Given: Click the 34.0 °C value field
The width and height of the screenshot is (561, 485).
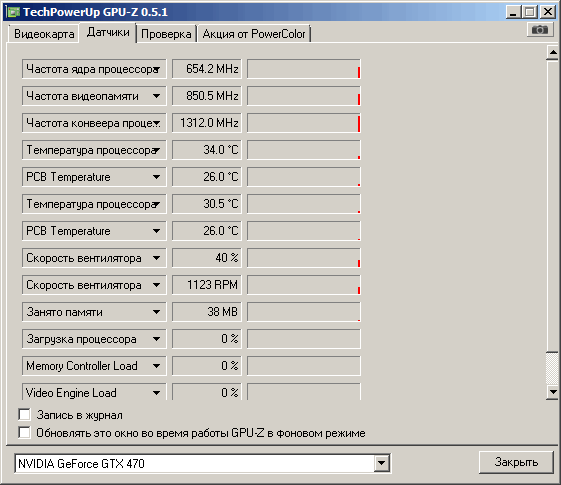Looking at the screenshot, I should coord(207,150).
